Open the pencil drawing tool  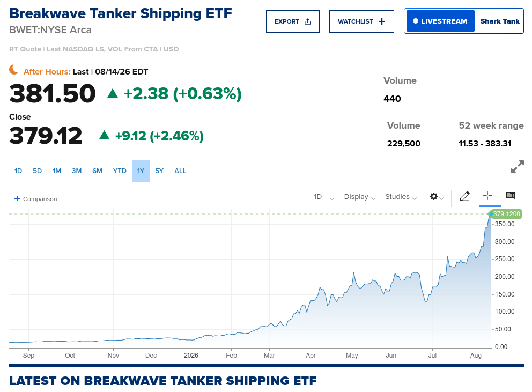464,196
